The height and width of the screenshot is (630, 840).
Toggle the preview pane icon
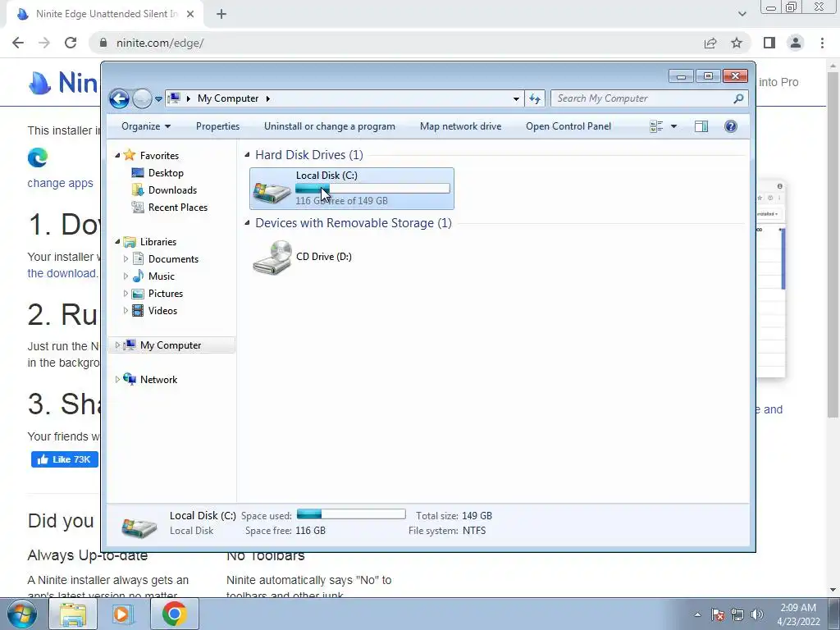click(701, 126)
